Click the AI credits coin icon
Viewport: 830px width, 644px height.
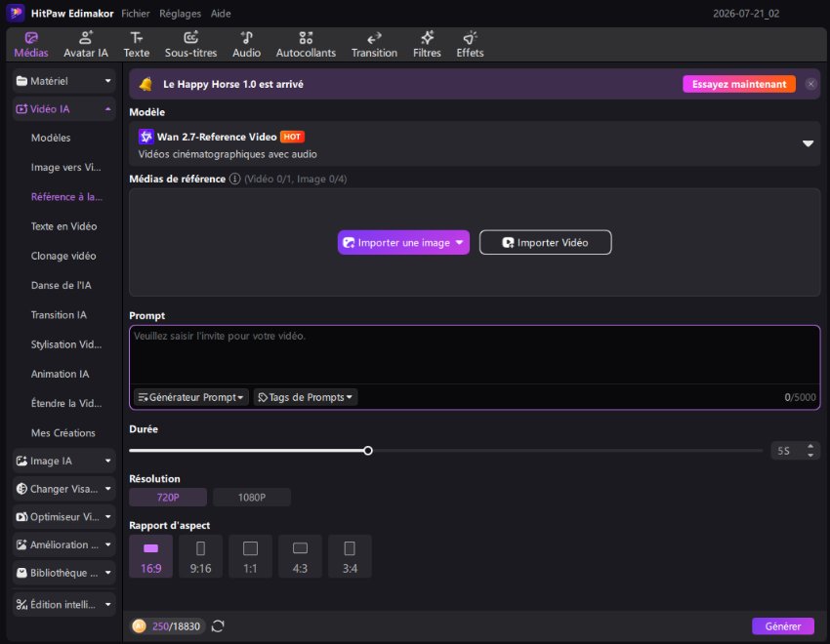coord(140,626)
